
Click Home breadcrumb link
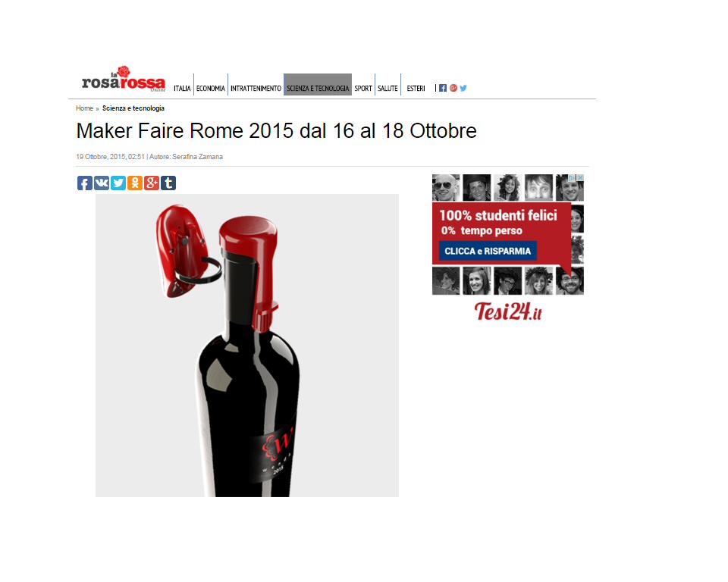tap(84, 108)
